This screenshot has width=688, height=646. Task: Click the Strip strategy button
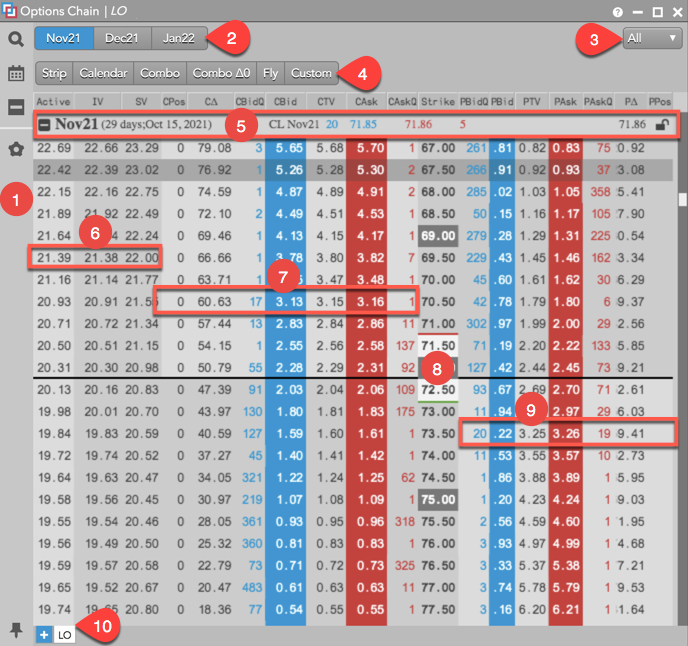(x=54, y=73)
